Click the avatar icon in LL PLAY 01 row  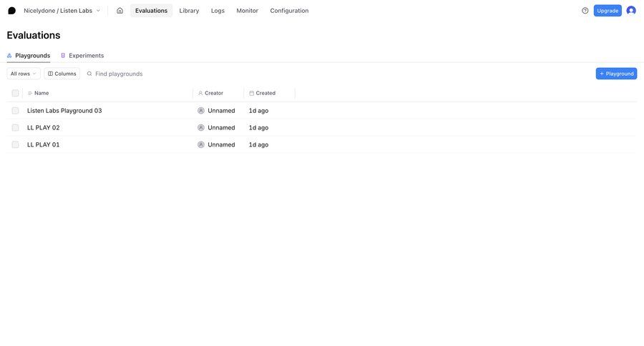click(x=201, y=145)
